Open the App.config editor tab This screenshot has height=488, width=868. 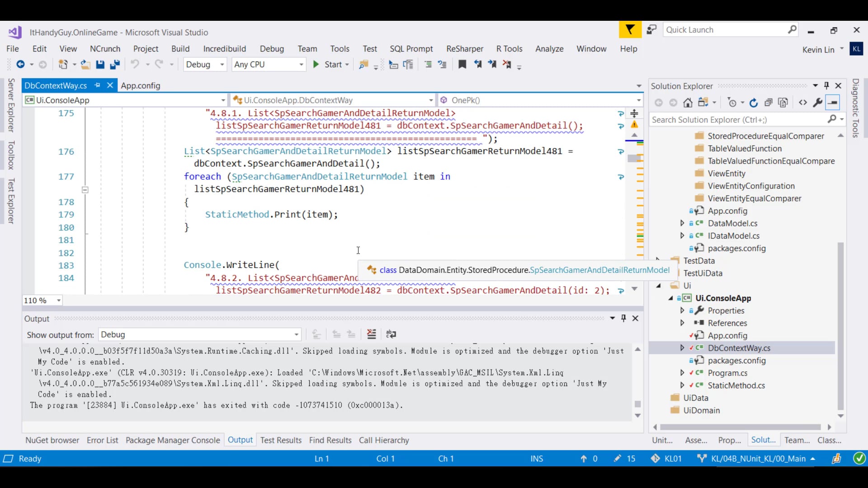coord(141,86)
